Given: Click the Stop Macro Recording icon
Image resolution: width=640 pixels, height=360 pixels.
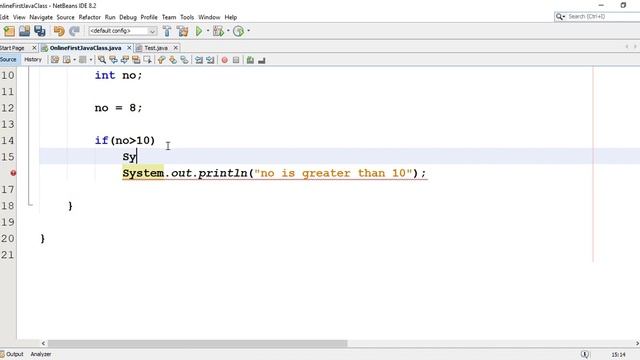Looking at the screenshot, I should [236, 60].
